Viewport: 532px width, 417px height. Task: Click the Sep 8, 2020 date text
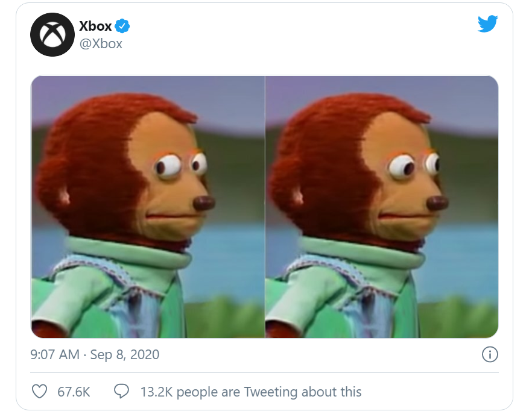(125, 354)
